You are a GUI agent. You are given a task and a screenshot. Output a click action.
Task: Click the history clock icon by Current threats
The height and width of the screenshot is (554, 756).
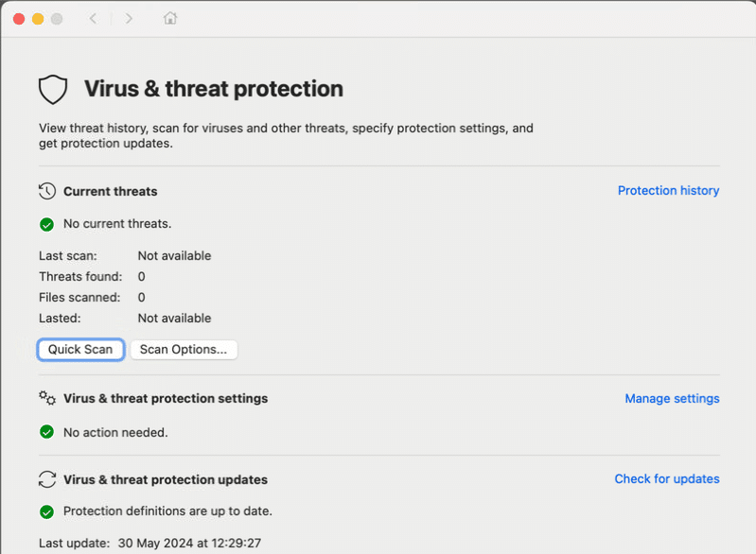47,191
